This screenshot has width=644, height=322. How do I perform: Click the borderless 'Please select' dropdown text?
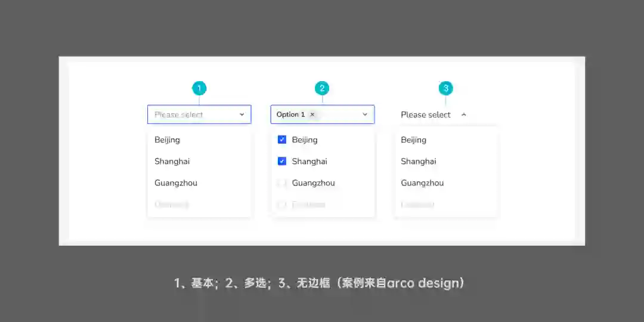click(x=426, y=114)
